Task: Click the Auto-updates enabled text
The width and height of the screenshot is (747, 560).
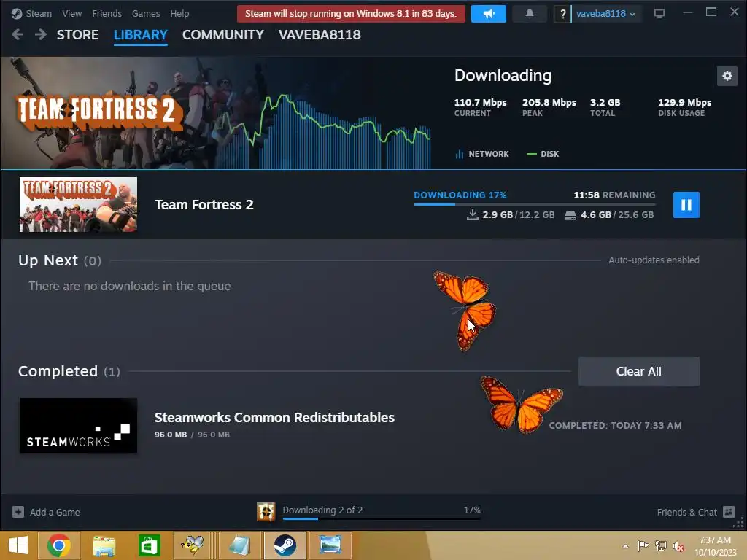Action: point(654,260)
